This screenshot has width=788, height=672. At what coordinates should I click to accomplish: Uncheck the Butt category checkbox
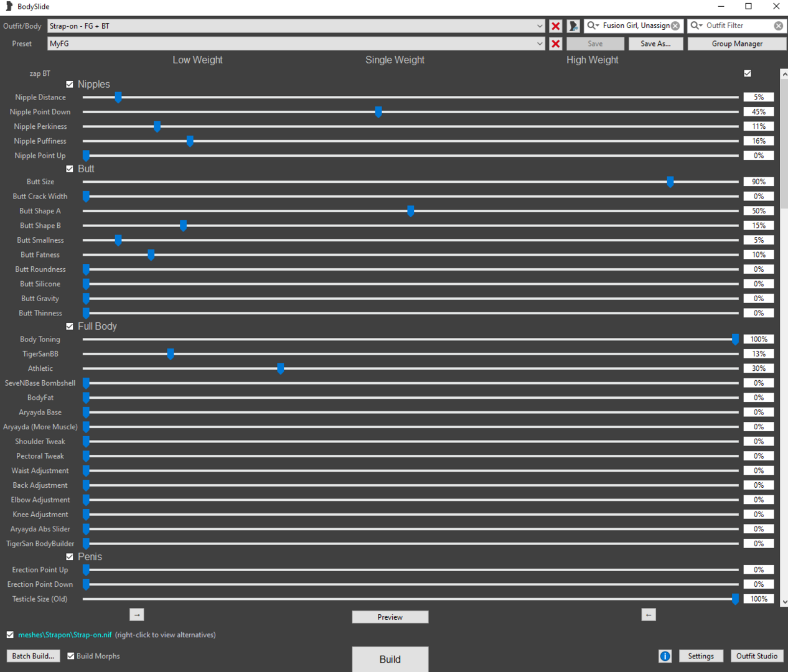[70, 169]
